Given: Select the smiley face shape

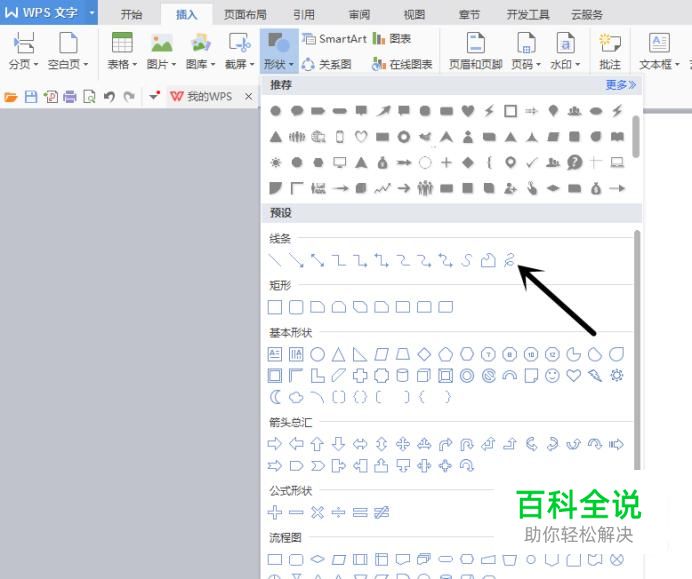Looking at the screenshot, I should [552, 376].
